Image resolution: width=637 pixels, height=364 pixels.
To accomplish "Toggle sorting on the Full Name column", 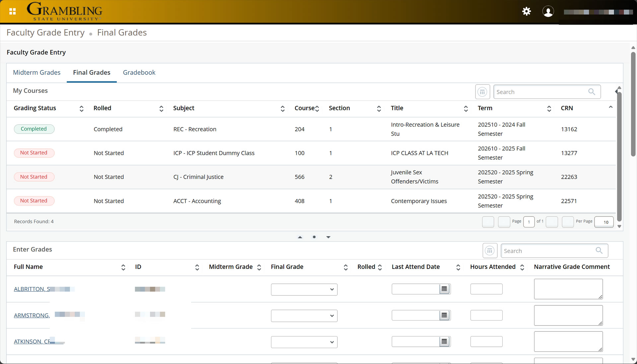I will (123, 267).
